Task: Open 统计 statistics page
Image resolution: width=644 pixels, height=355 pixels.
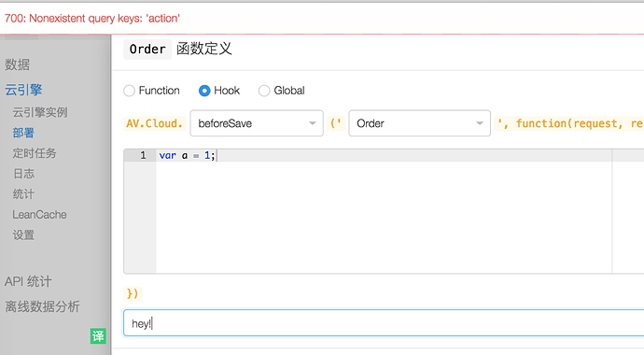Action: pyautogui.click(x=23, y=194)
